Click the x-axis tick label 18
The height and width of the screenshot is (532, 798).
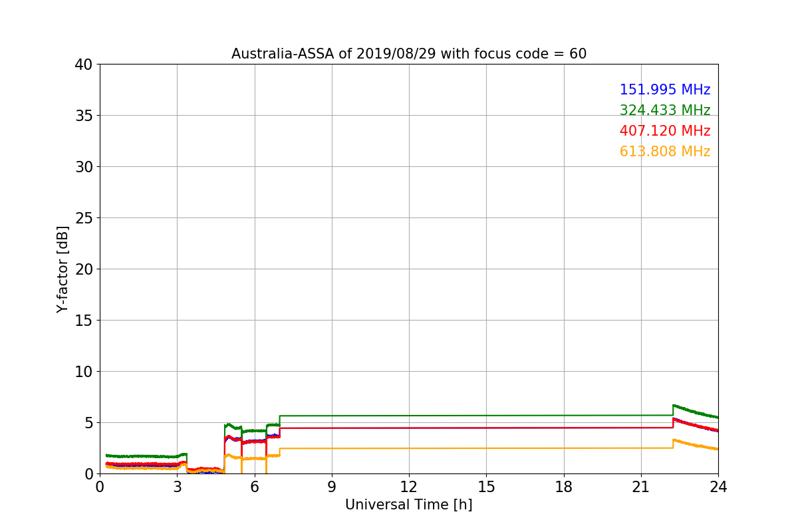564,487
